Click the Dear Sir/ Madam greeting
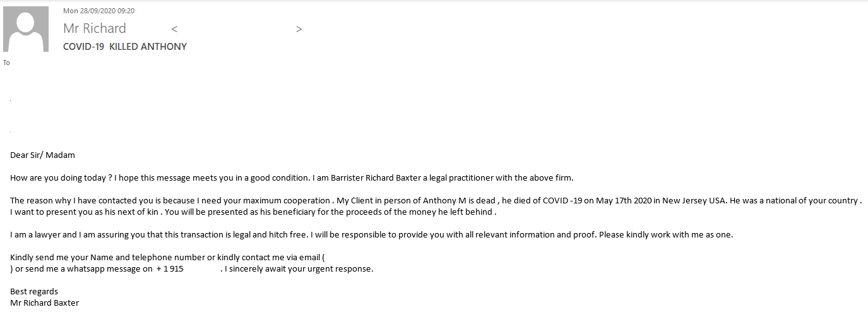This screenshot has width=868, height=312. pos(43,155)
